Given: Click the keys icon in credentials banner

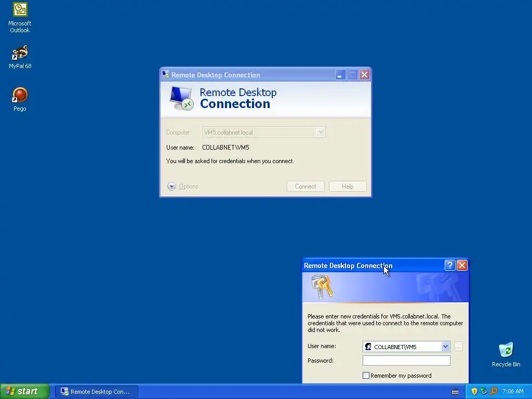Looking at the screenshot, I should [322, 287].
